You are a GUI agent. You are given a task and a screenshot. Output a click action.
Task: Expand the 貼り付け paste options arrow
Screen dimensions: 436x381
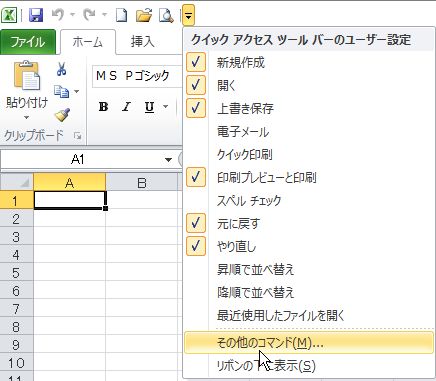point(27,117)
